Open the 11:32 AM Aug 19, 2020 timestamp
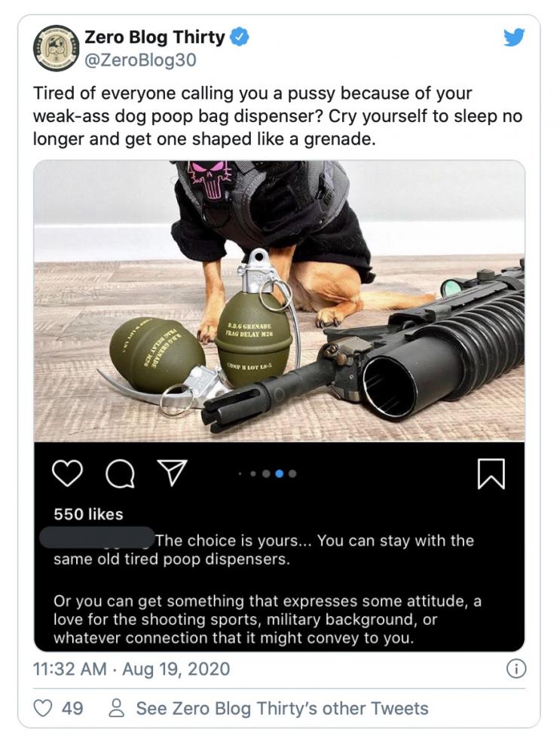This screenshot has width=560, height=754. [x=131, y=669]
